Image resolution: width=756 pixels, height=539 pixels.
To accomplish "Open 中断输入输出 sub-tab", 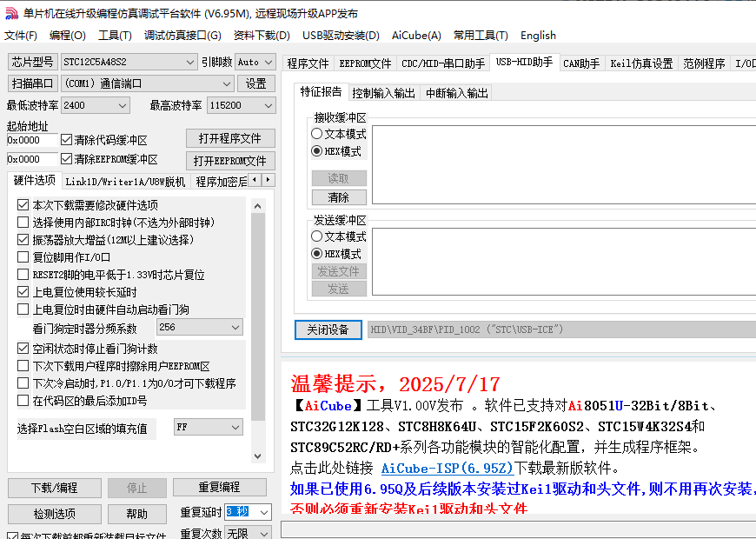I will click(456, 93).
